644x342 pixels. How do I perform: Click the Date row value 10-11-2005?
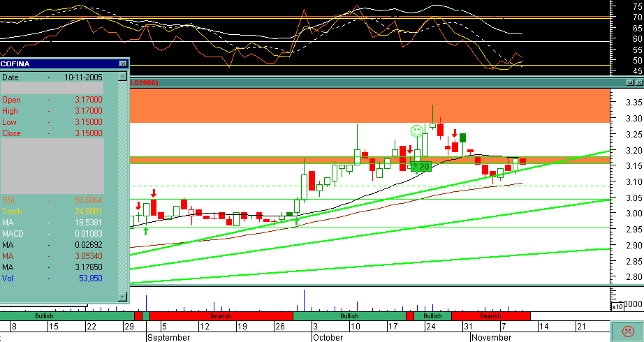(83, 77)
